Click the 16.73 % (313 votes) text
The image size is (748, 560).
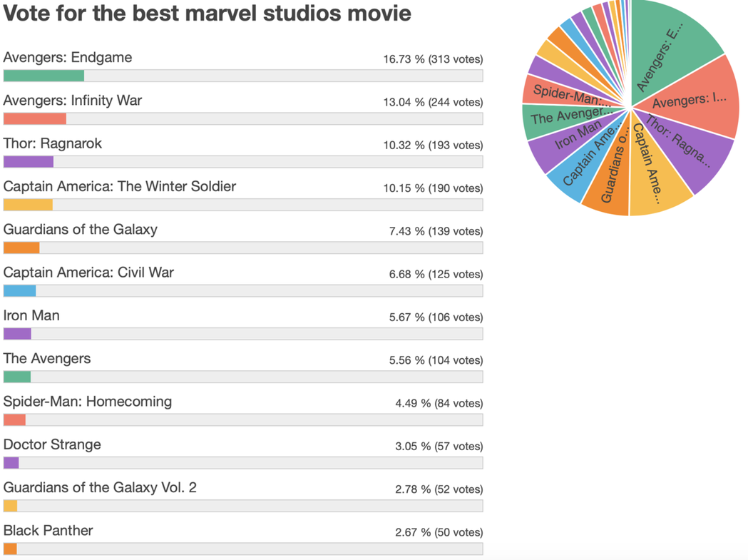click(x=433, y=59)
